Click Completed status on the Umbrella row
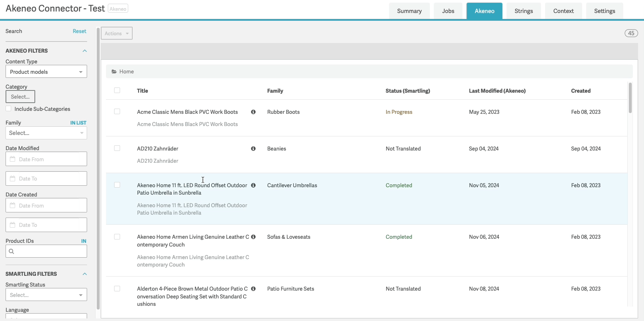 pos(399,185)
